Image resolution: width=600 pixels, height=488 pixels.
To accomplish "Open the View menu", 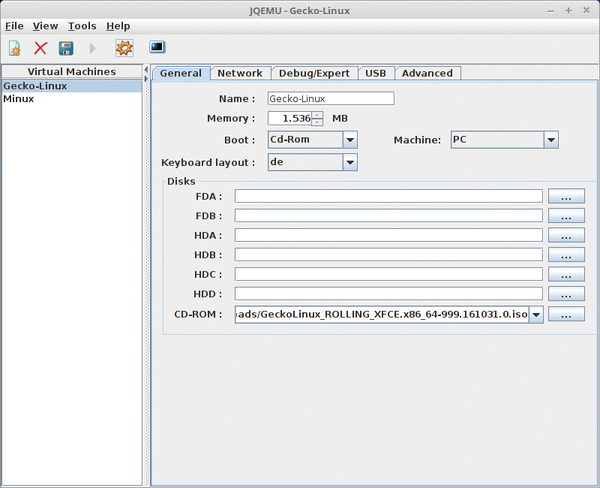I will click(45, 26).
